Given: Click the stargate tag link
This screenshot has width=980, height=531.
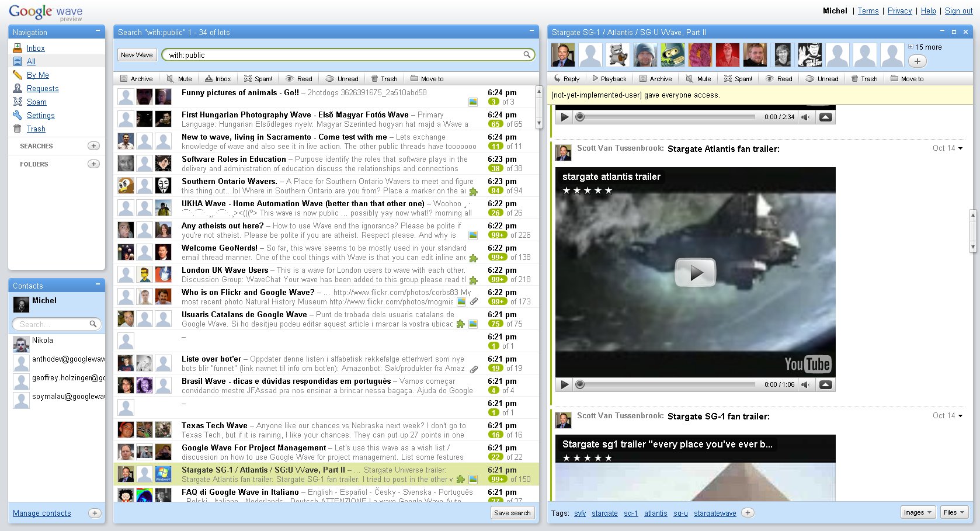Looking at the screenshot, I should click(604, 513).
